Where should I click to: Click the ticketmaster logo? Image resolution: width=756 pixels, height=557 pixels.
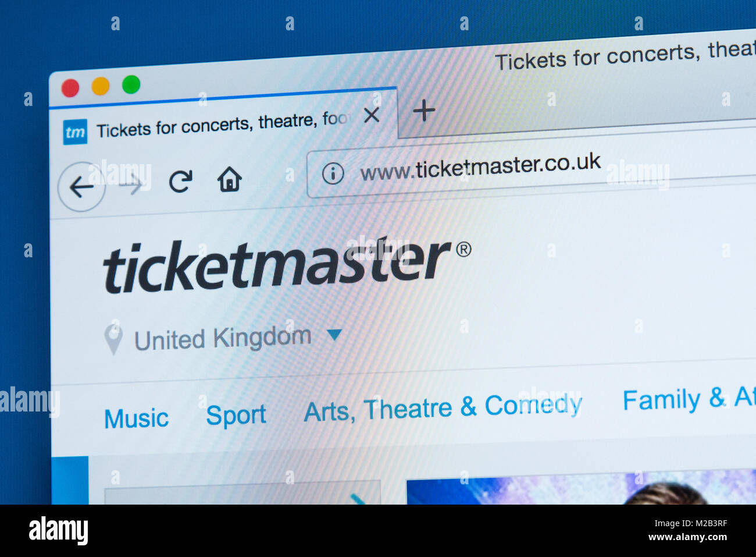tap(287, 265)
